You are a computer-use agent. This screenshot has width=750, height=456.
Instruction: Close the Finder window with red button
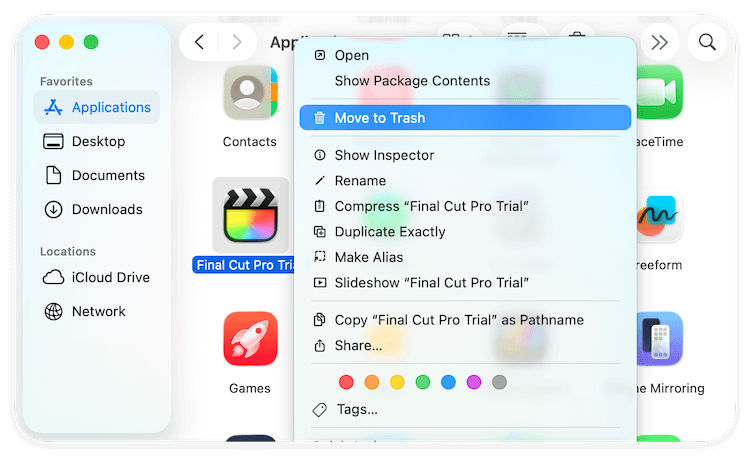(x=42, y=42)
